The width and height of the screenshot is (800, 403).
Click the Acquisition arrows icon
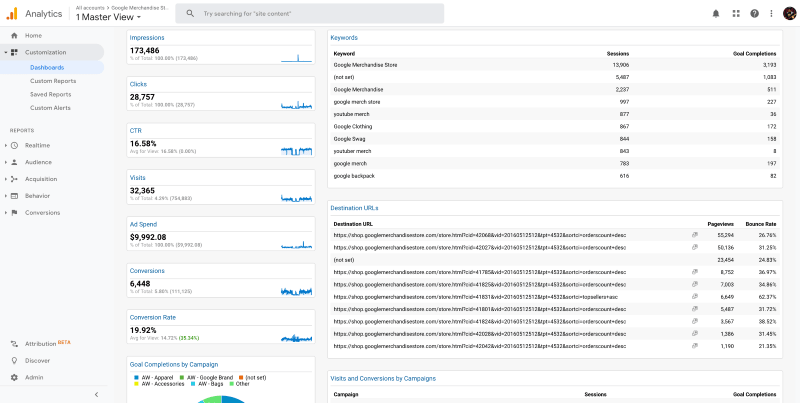[x=14, y=179]
